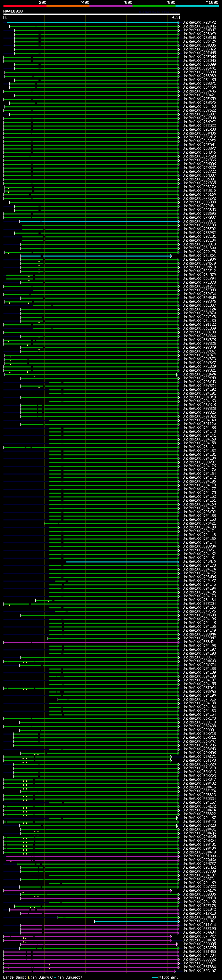
Task: Select the UniRef100_Q2KT24 label
Action: pyautogui.click(x=199, y=309)
